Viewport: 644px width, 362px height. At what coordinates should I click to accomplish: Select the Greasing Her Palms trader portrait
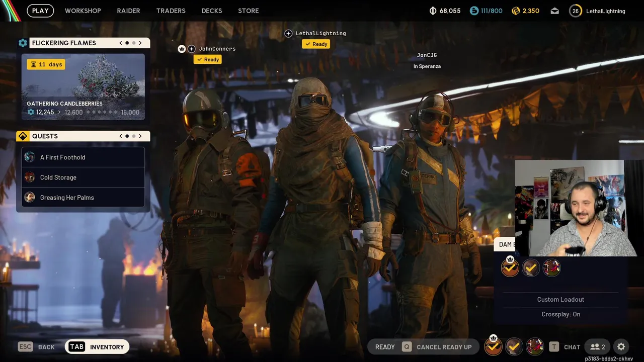pyautogui.click(x=30, y=198)
